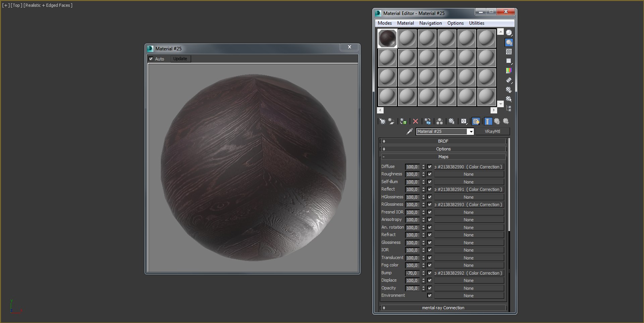Open the Navigation menu
Image resolution: width=644 pixels, height=323 pixels.
point(430,23)
